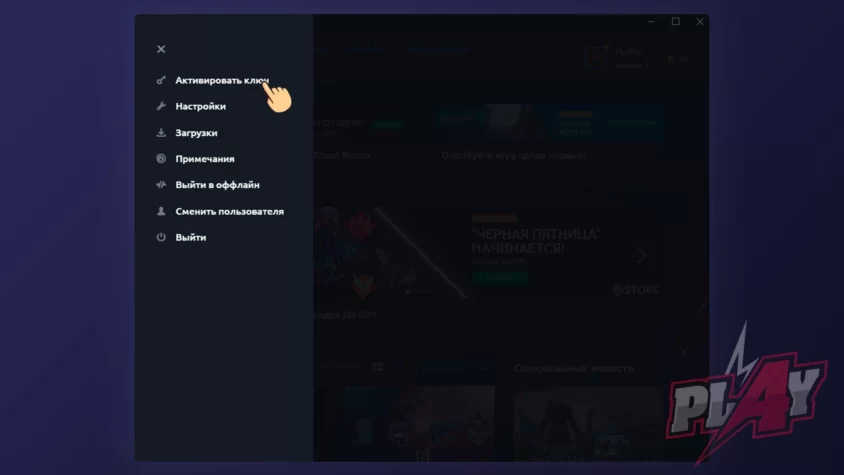The height and width of the screenshot is (475, 844).
Task: Open the Настройки menu item
Action: point(200,106)
